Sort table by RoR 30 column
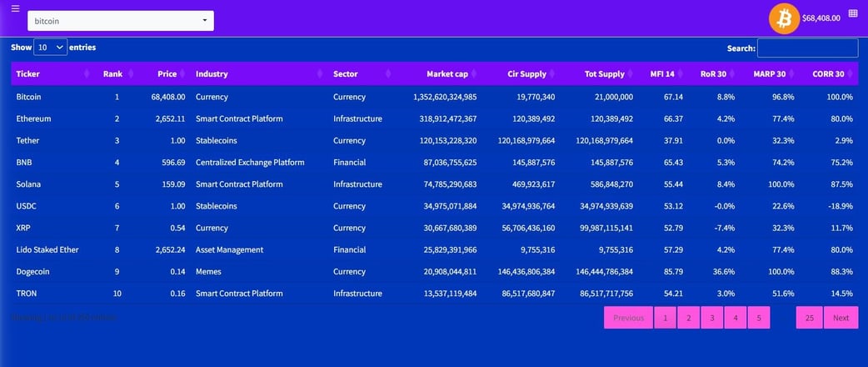868x367 pixels. pos(714,73)
